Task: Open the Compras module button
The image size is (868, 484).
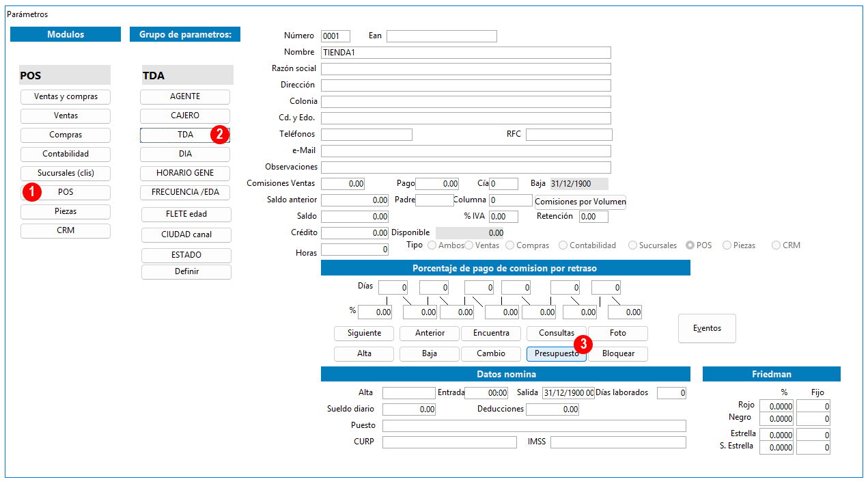Action: [x=66, y=135]
